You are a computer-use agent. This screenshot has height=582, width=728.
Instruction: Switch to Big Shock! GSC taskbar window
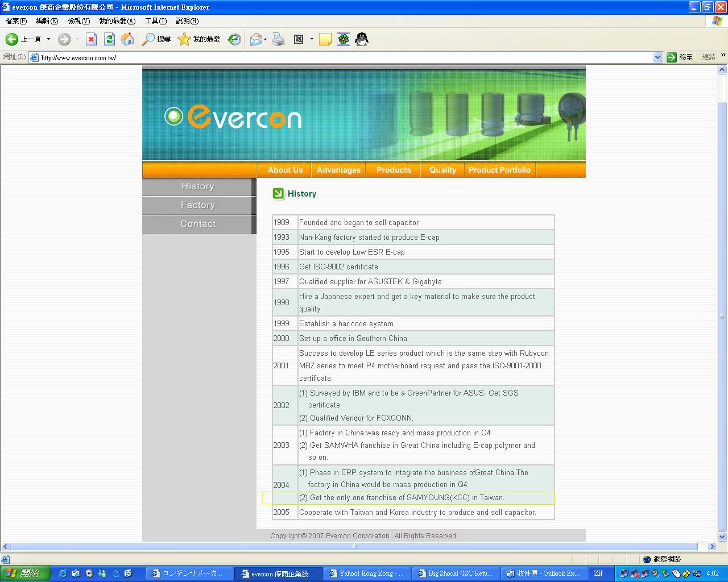tap(457, 573)
